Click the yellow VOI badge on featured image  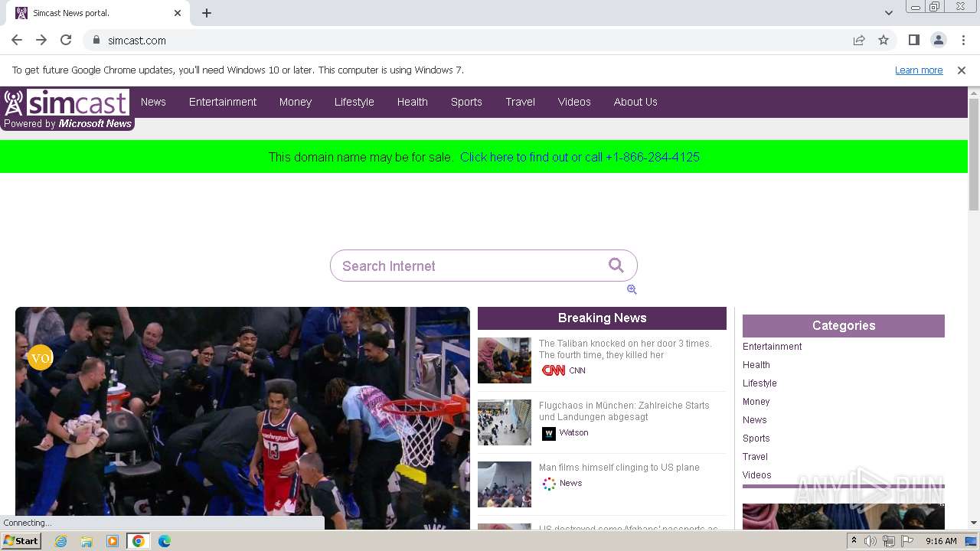pos(40,357)
